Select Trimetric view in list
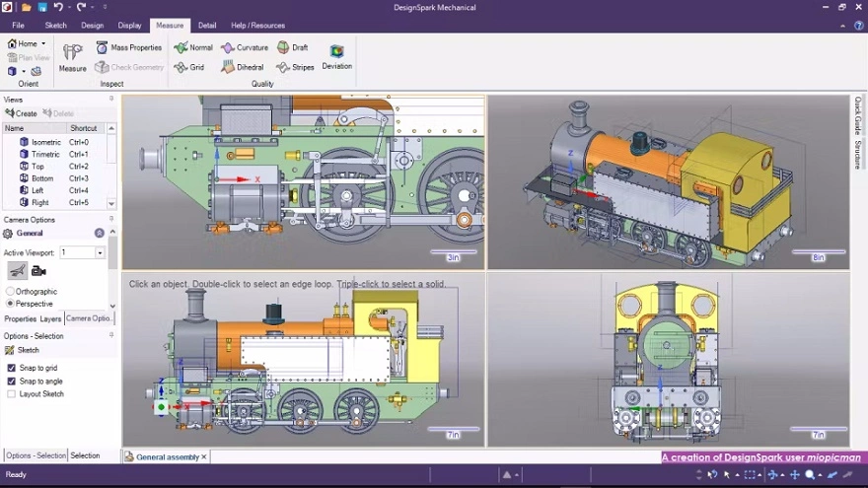Screen dimensions: 868x488 45,155
